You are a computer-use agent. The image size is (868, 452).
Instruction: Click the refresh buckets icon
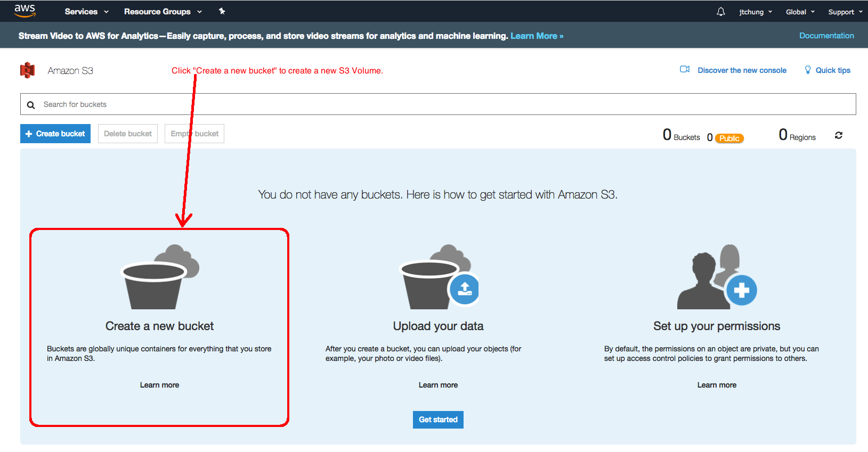[839, 135]
